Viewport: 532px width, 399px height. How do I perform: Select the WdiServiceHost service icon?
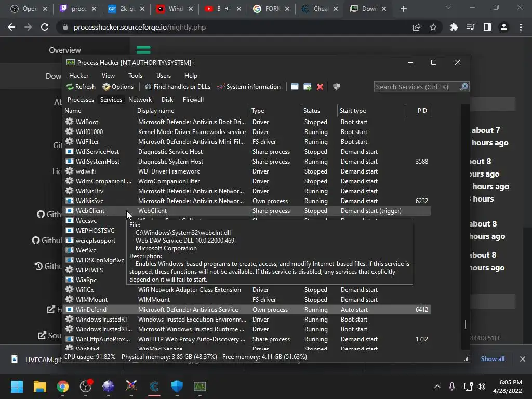pos(70,151)
